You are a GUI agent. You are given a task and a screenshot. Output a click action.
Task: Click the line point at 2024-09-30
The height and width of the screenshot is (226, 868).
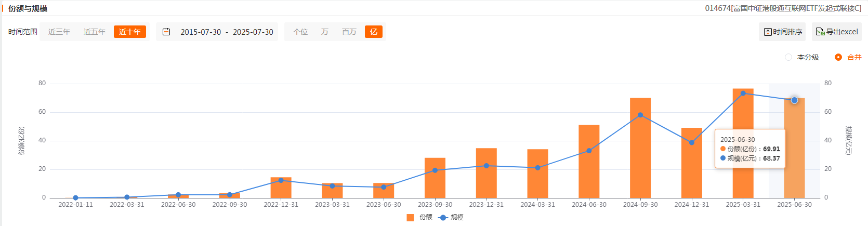coord(640,115)
